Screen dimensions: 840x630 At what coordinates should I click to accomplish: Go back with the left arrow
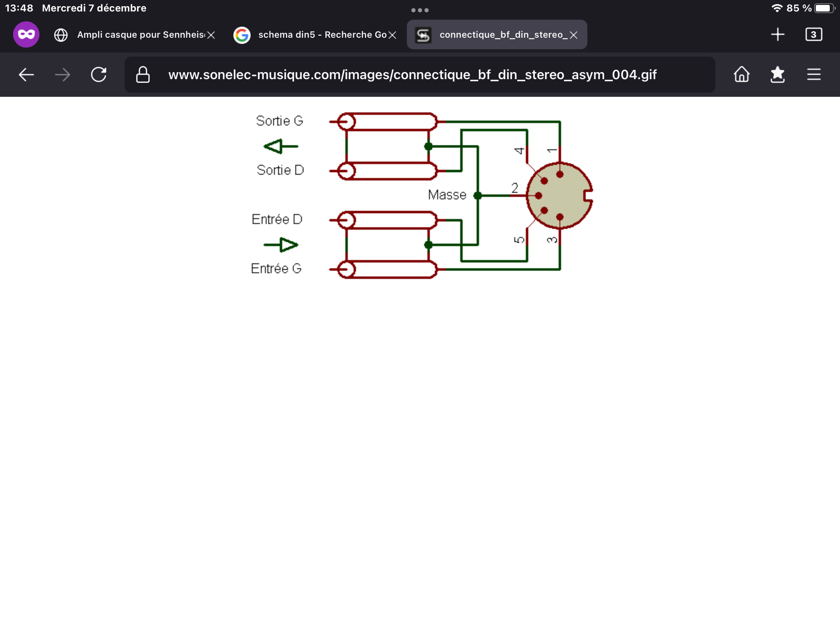click(26, 75)
